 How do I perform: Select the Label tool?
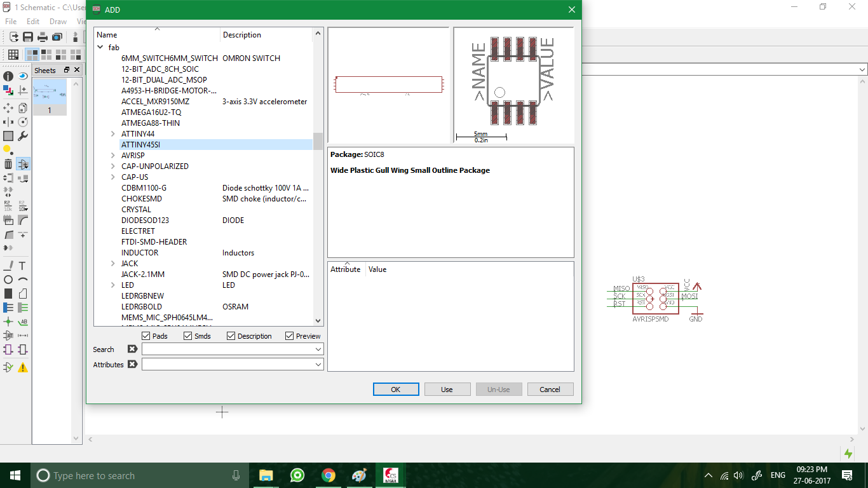tap(23, 322)
